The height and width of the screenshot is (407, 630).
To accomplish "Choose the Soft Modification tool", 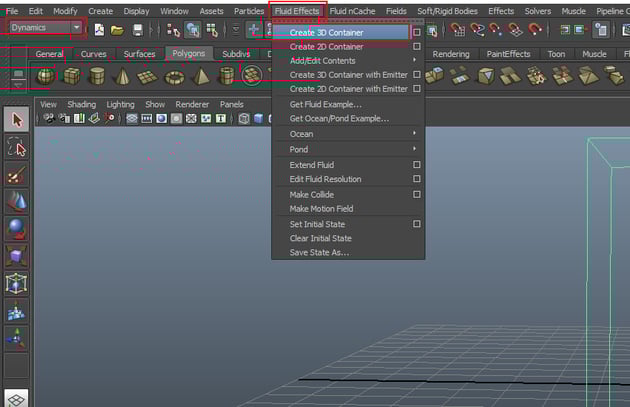I will 16,311.
